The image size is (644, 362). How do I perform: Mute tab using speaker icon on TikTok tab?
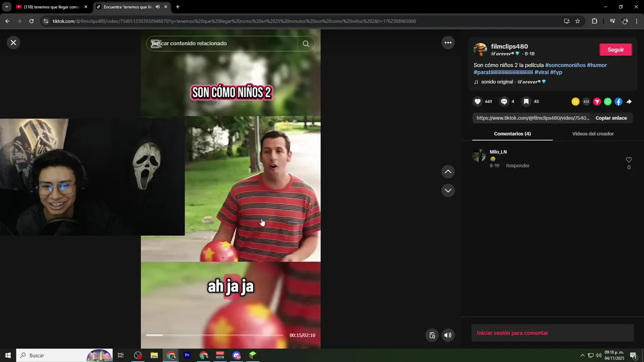157,7
